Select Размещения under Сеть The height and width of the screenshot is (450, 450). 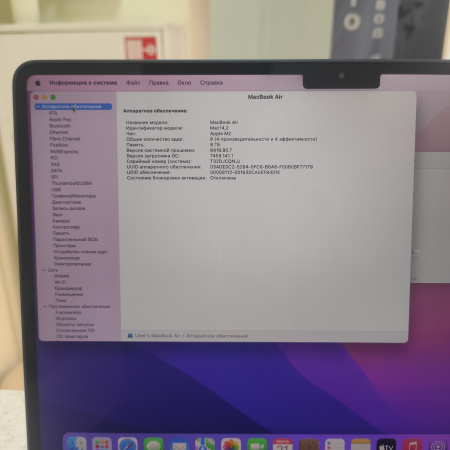[69, 294]
